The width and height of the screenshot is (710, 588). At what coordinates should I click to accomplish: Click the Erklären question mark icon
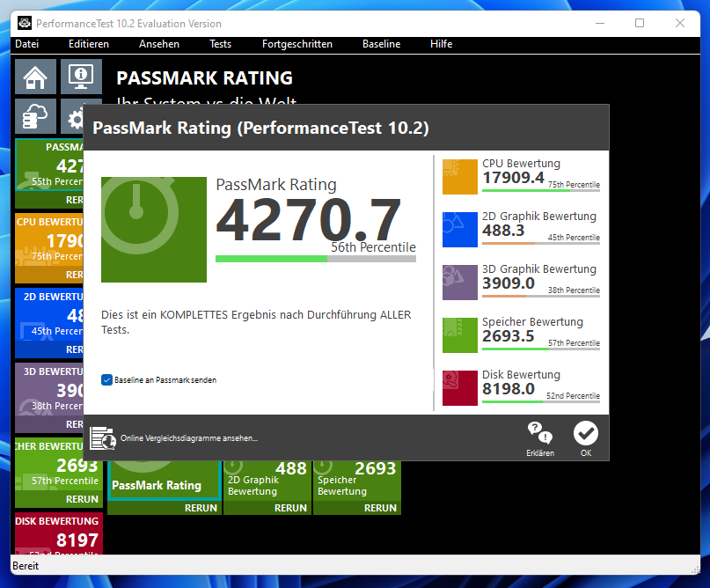click(539, 432)
